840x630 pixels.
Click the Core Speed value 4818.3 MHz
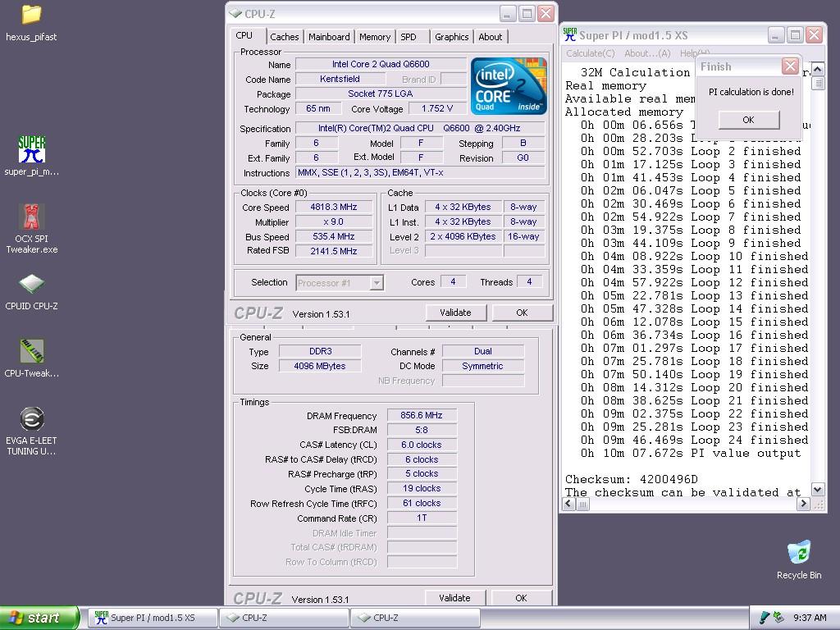pyautogui.click(x=334, y=207)
